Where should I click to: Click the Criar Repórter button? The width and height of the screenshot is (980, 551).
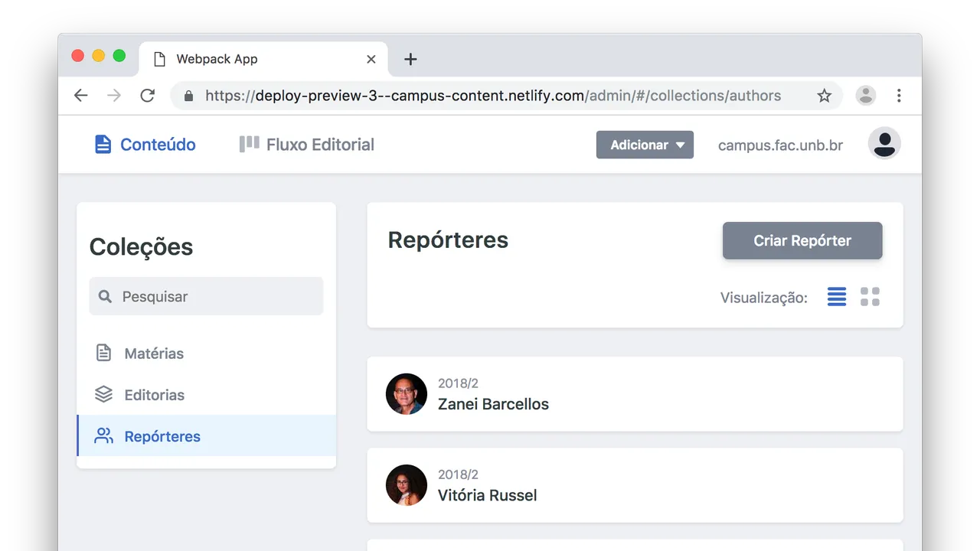(x=802, y=240)
